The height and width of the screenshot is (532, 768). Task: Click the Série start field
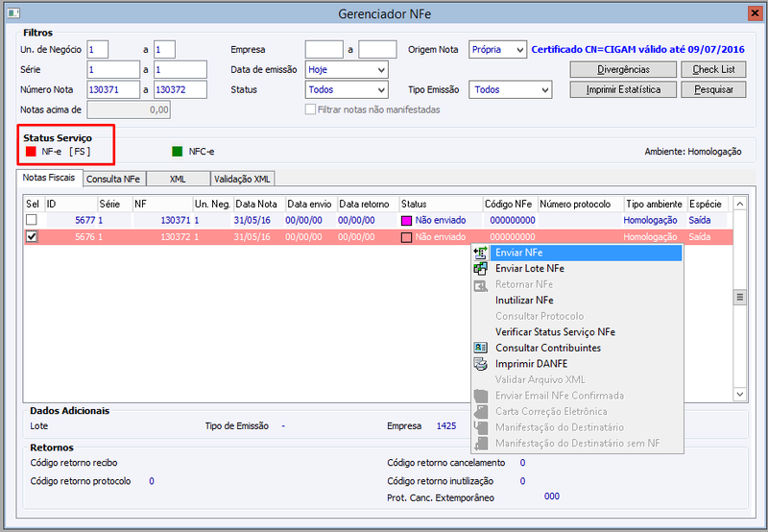click(113, 69)
